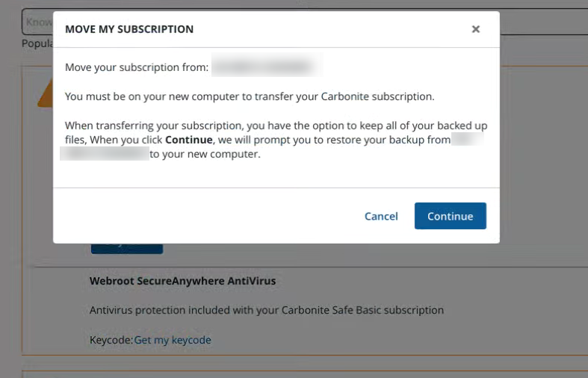Viewport: 588px width, 378px height.
Task: Click the Keycode label text
Action: 111,340
